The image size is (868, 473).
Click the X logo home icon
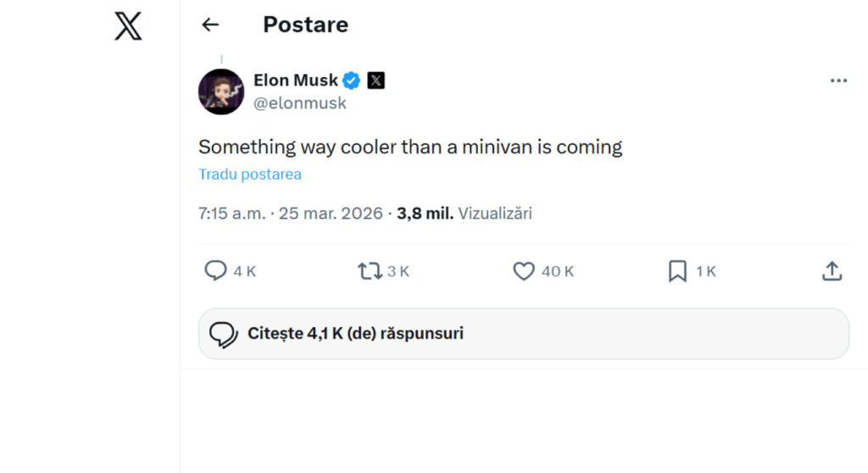(128, 25)
